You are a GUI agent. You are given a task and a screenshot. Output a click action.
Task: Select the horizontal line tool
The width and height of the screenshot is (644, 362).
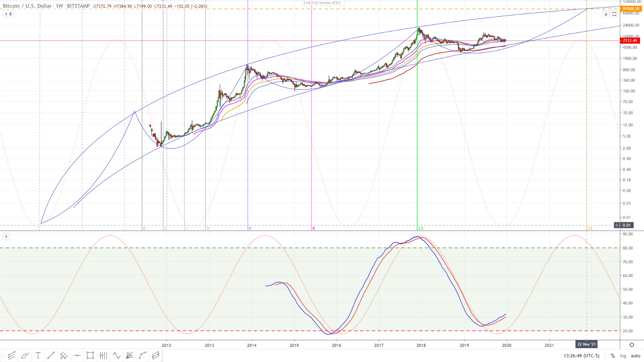point(77,355)
